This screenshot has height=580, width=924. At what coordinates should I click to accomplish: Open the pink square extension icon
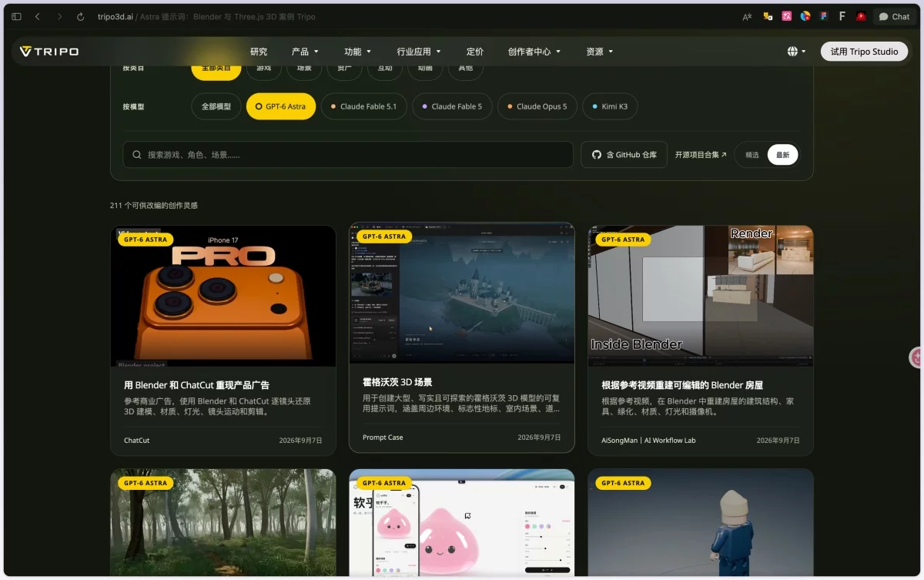click(x=787, y=16)
